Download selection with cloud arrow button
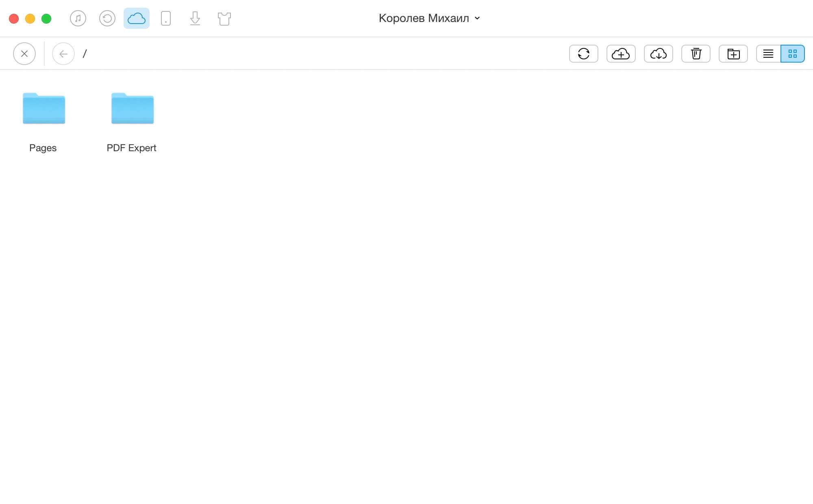This screenshot has width=813, height=504. (658, 54)
